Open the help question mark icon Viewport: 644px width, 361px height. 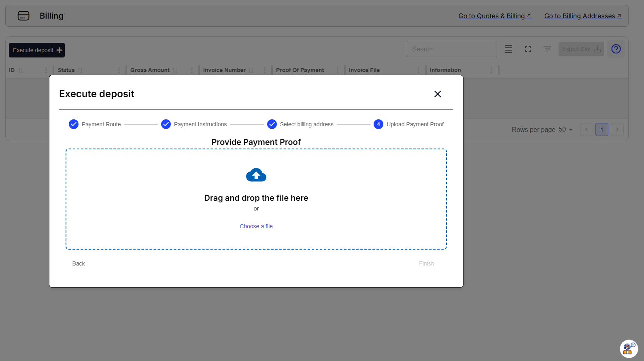pyautogui.click(x=616, y=49)
